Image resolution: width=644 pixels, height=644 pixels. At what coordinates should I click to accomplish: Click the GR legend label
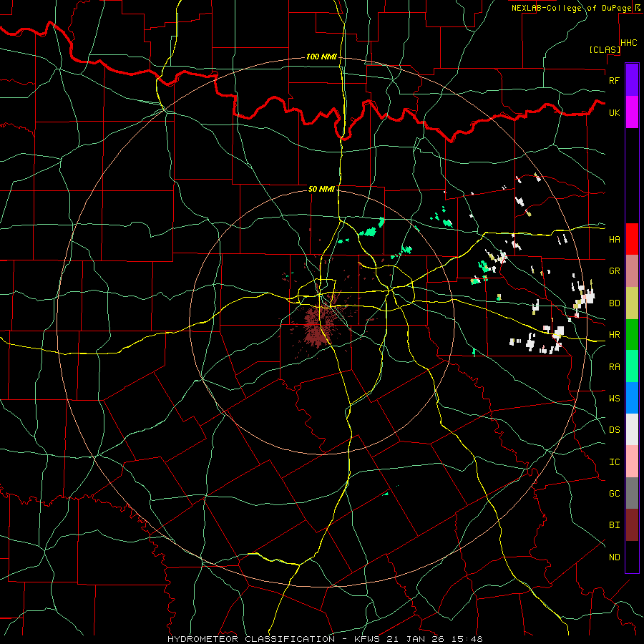[614, 271]
